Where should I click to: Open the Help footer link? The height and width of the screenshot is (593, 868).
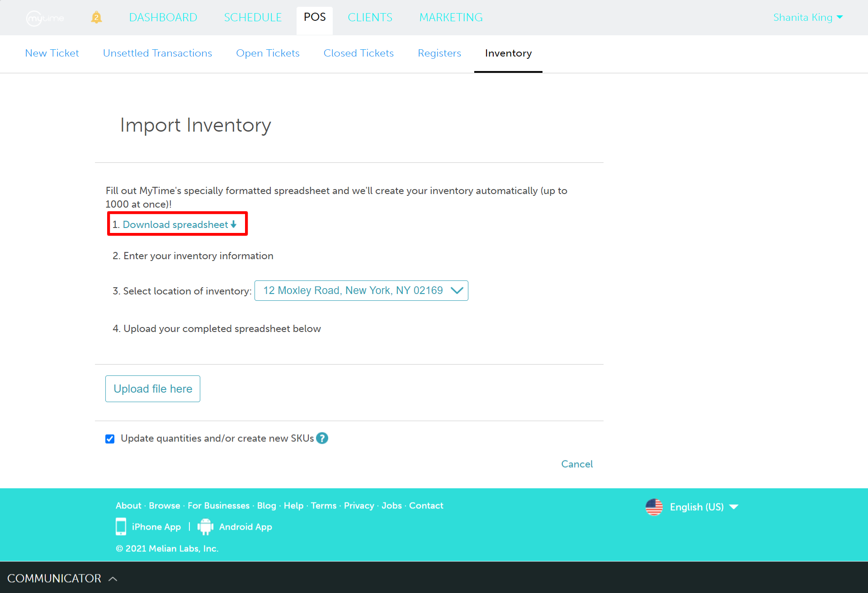click(293, 506)
